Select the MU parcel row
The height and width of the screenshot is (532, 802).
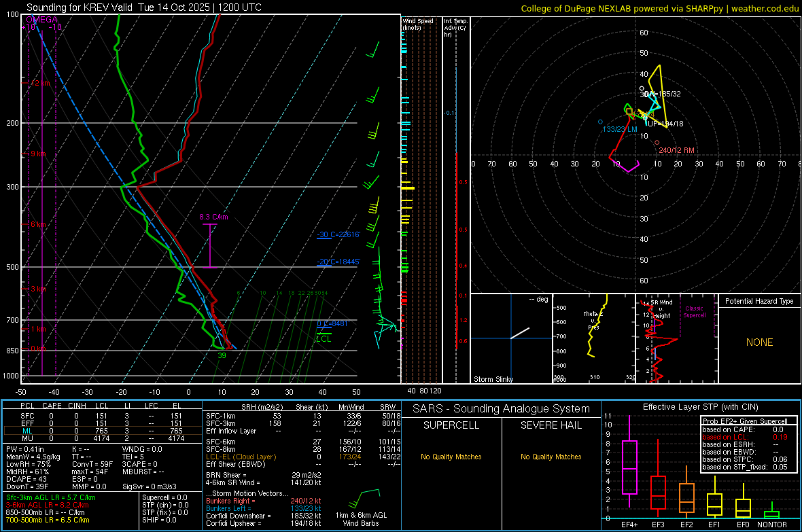pyautogui.click(x=102, y=438)
